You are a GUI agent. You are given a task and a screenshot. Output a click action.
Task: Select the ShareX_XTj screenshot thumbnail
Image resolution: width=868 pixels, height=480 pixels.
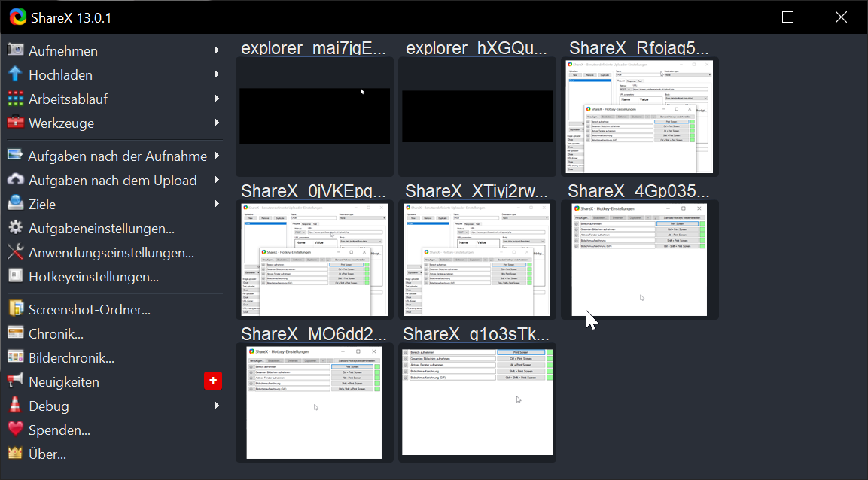tap(477, 260)
